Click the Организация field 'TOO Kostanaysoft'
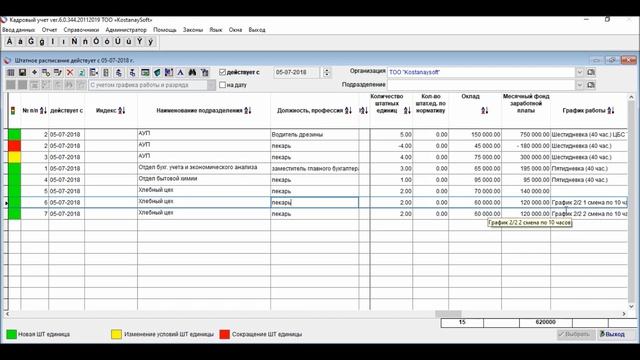Image resolution: width=640 pixels, height=360 pixels. pos(481,72)
